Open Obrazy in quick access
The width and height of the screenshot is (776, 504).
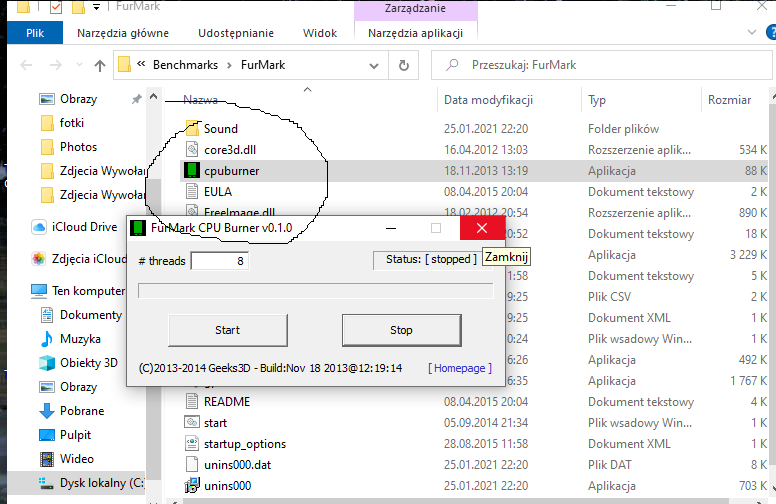coord(78,99)
